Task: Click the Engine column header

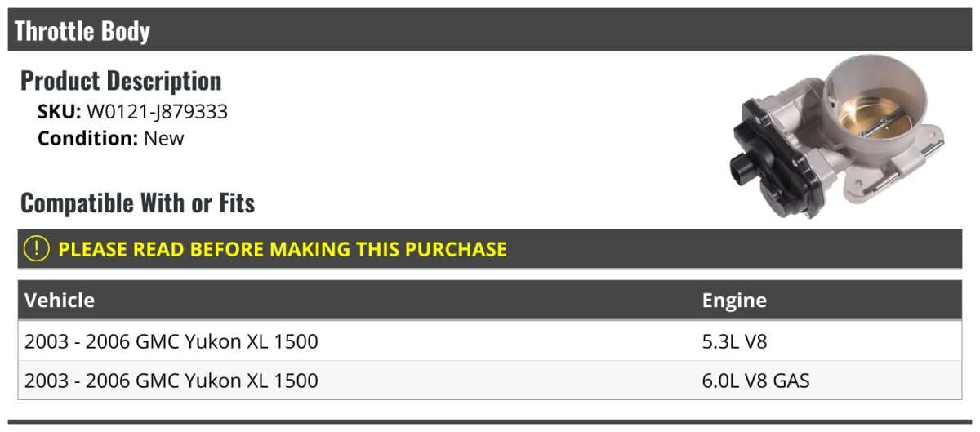Action: [733, 300]
